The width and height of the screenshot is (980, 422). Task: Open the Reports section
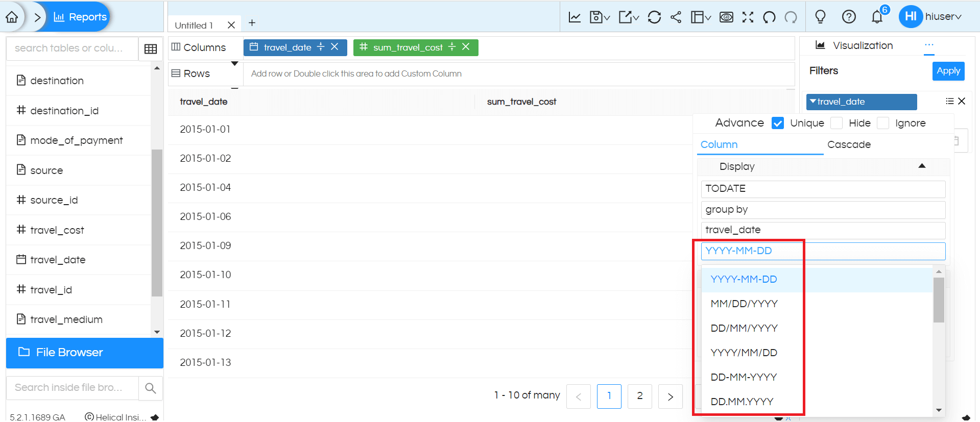click(x=80, y=17)
